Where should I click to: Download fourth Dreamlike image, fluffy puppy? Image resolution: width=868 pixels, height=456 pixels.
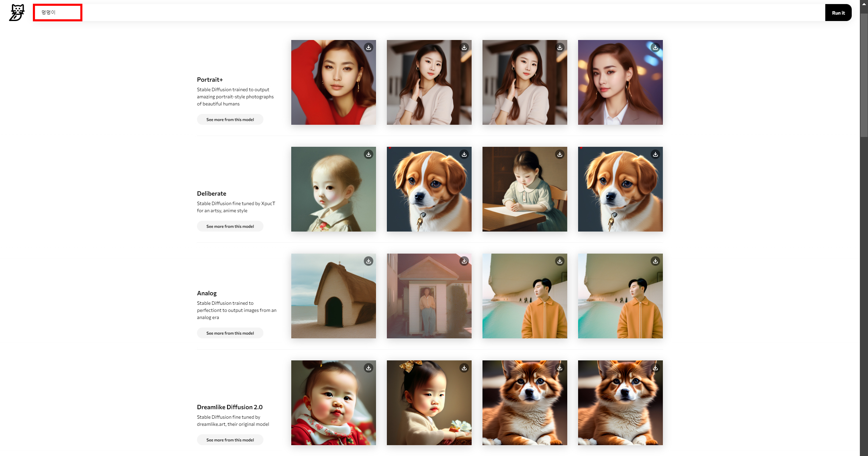655,368
